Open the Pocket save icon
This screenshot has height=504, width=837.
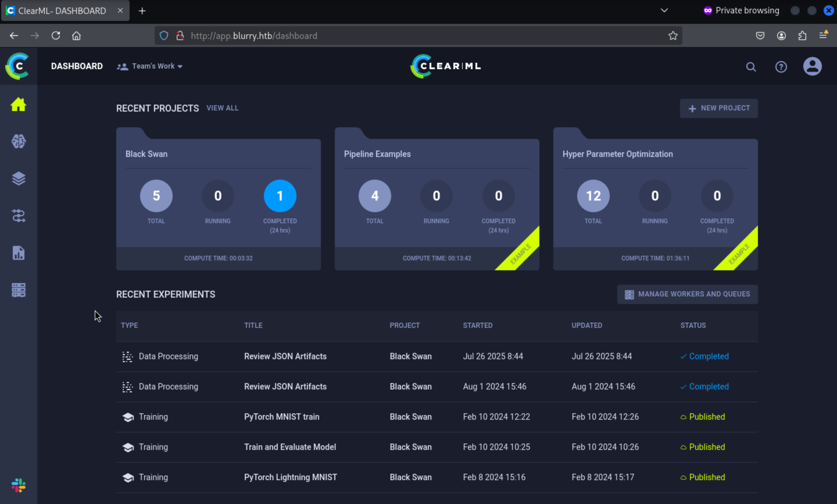pos(760,36)
